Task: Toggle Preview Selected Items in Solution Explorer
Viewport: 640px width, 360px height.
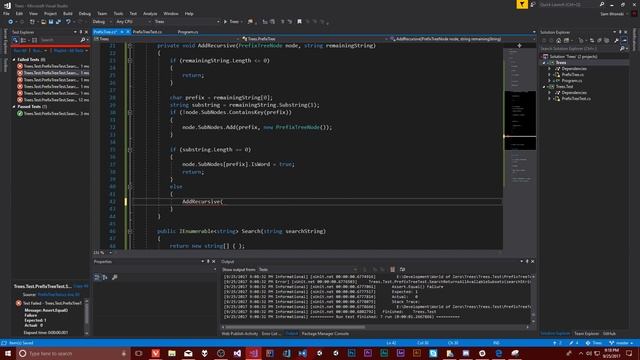Action: (624, 40)
